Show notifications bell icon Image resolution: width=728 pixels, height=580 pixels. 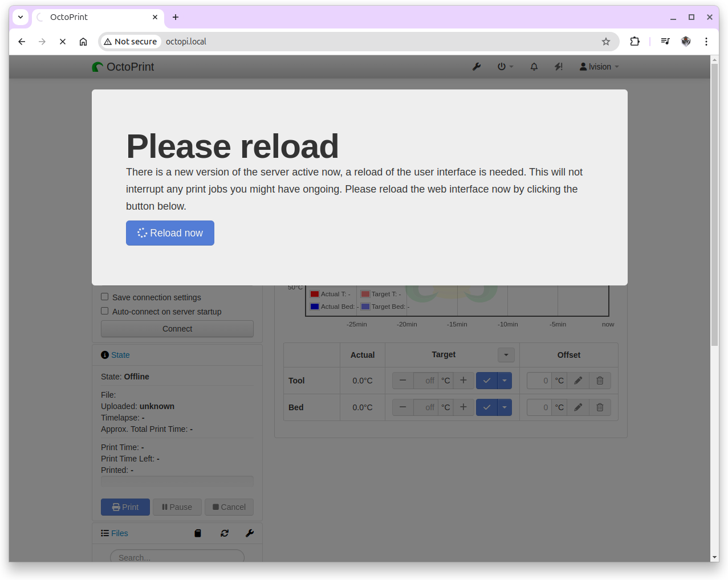tap(534, 67)
